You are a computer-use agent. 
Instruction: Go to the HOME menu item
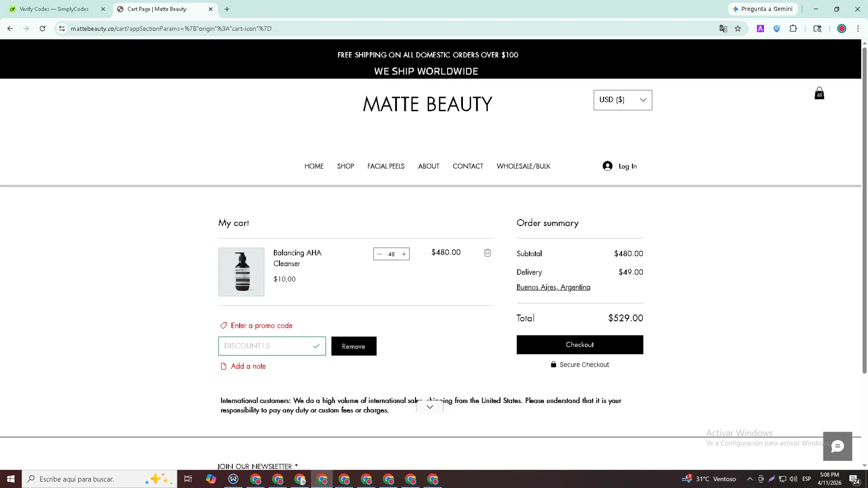(x=314, y=166)
